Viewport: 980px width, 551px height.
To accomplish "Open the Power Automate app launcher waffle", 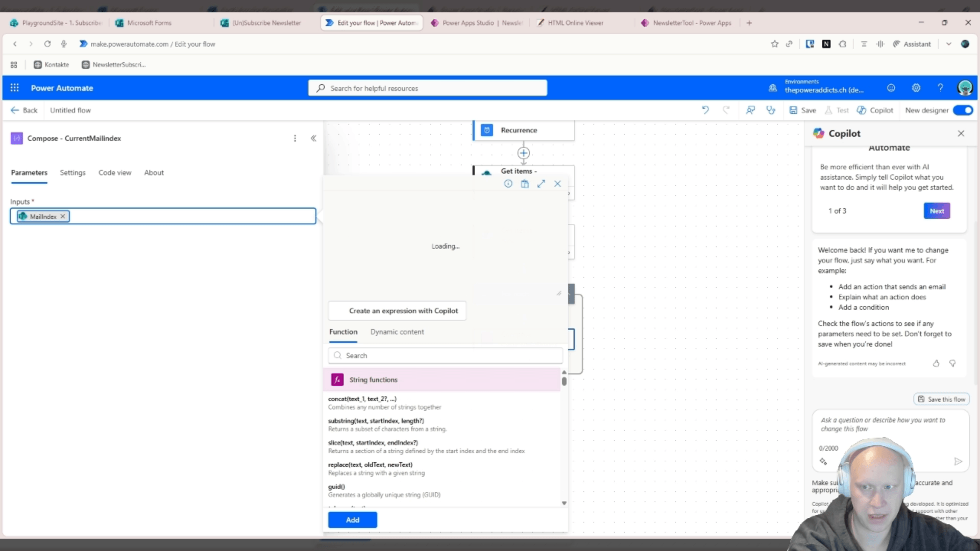I will tap(14, 88).
